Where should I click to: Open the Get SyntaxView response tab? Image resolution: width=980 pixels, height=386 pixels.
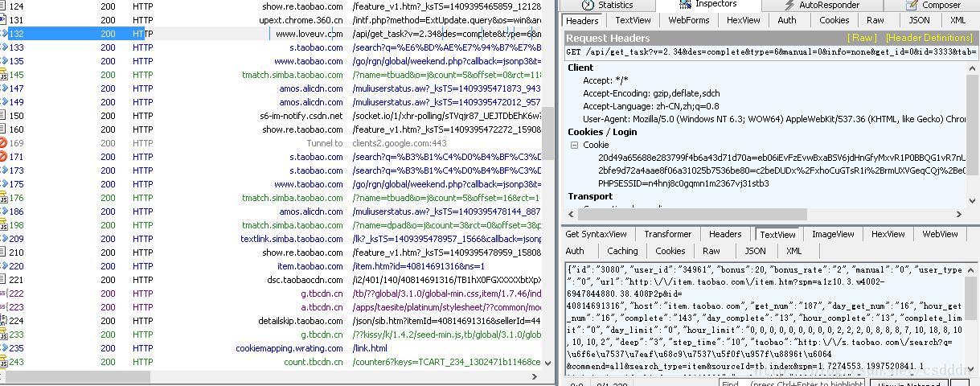coord(596,234)
